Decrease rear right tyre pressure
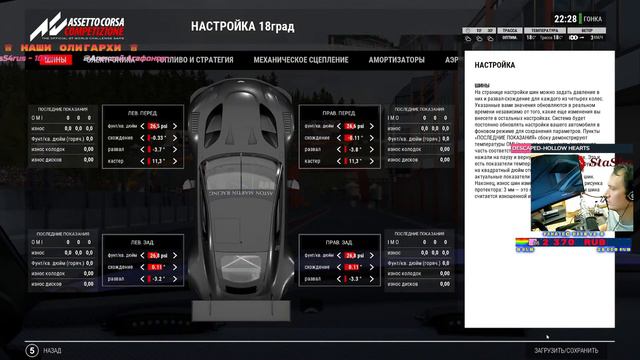This screenshot has height=360, width=640. (x=339, y=256)
